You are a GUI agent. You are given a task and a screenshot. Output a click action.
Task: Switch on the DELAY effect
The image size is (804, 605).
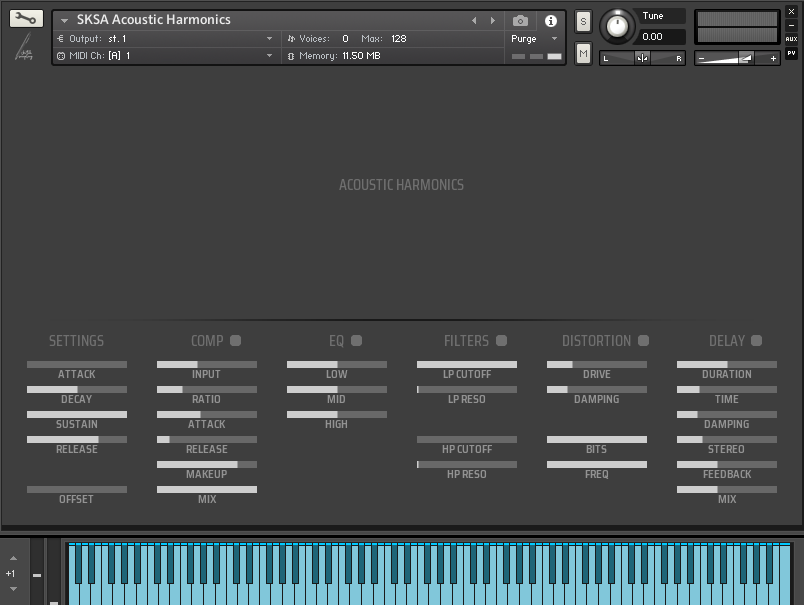(756, 341)
